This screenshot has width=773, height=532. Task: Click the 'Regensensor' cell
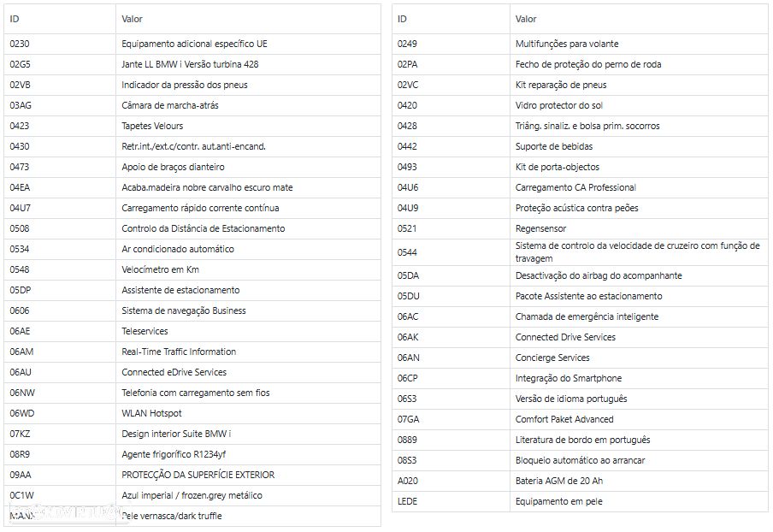[639, 228]
